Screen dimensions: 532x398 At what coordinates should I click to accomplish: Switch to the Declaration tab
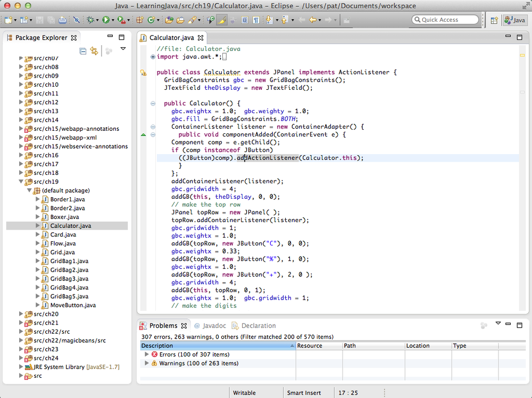pos(254,326)
